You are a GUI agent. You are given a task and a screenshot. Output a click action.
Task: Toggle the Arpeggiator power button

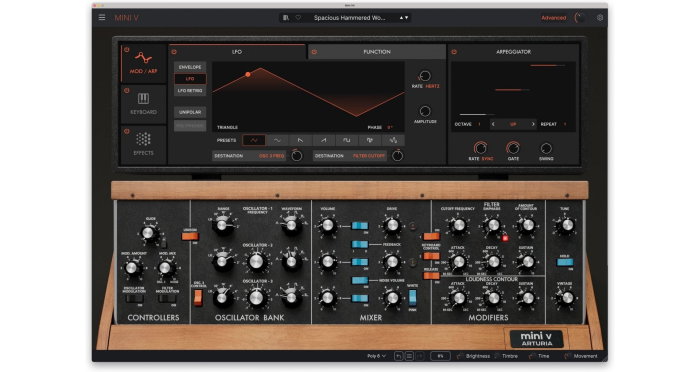(x=454, y=52)
